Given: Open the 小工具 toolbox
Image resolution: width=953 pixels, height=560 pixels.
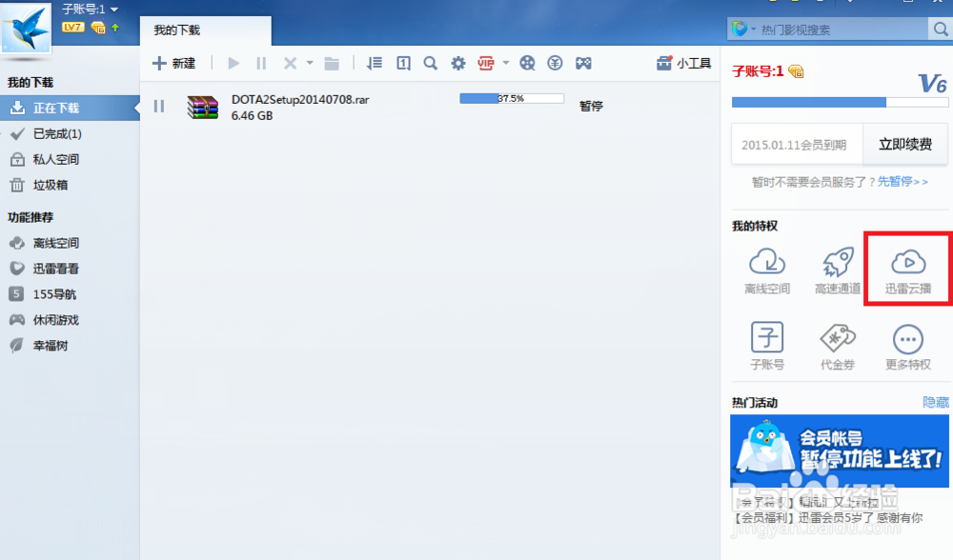Looking at the screenshot, I should tap(683, 63).
